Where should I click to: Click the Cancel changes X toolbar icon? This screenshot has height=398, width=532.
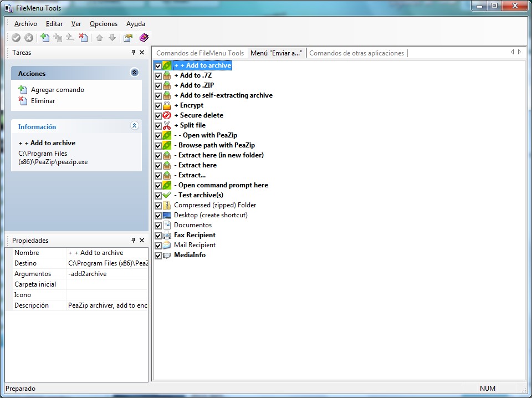(x=29, y=38)
